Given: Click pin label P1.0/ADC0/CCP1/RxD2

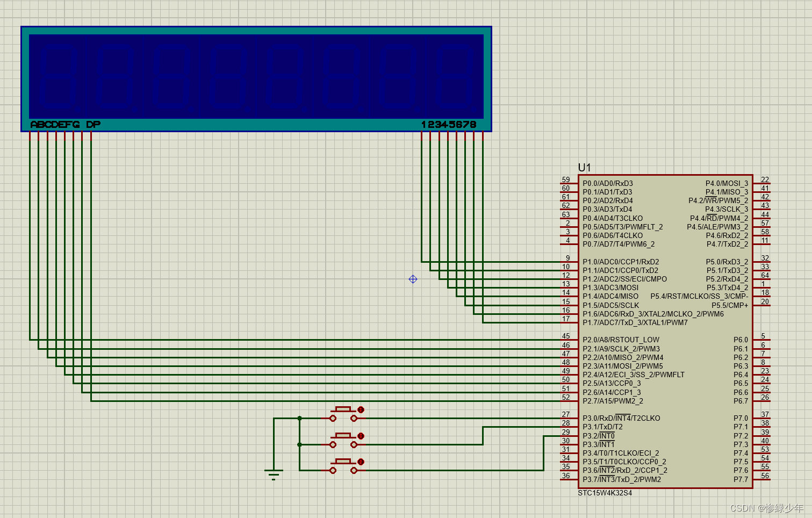Looking at the screenshot, I should 621,262.
